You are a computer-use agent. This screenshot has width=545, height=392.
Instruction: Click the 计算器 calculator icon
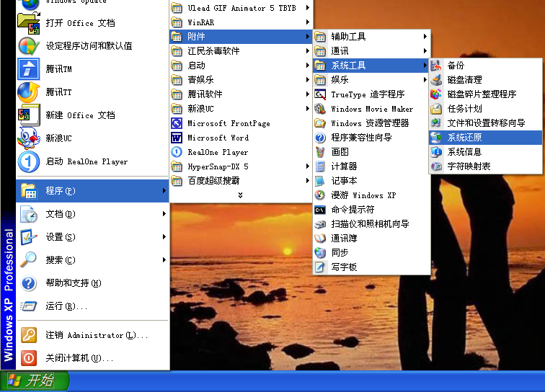pos(321,166)
